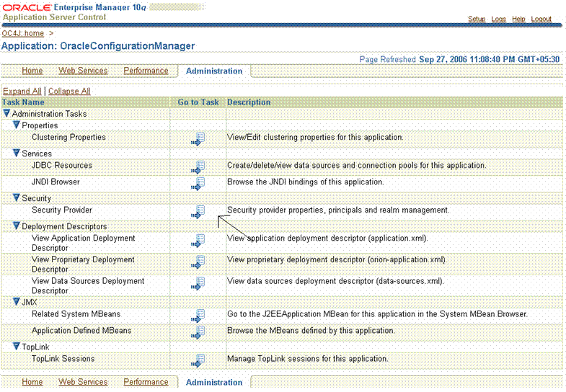The image size is (566, 392).
Task: Click description 'Browse the JNDI bindings of this application'
Action: click(x=306, y=182)
